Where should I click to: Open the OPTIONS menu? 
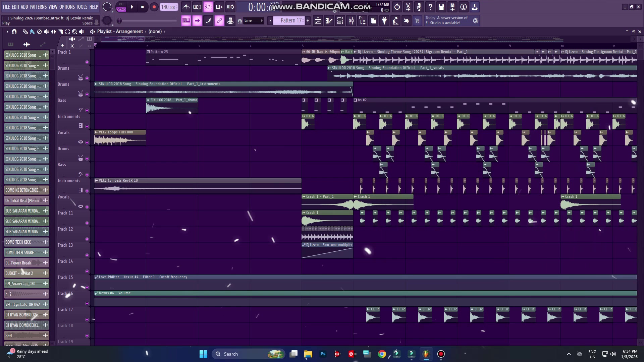tap(67, 7)
